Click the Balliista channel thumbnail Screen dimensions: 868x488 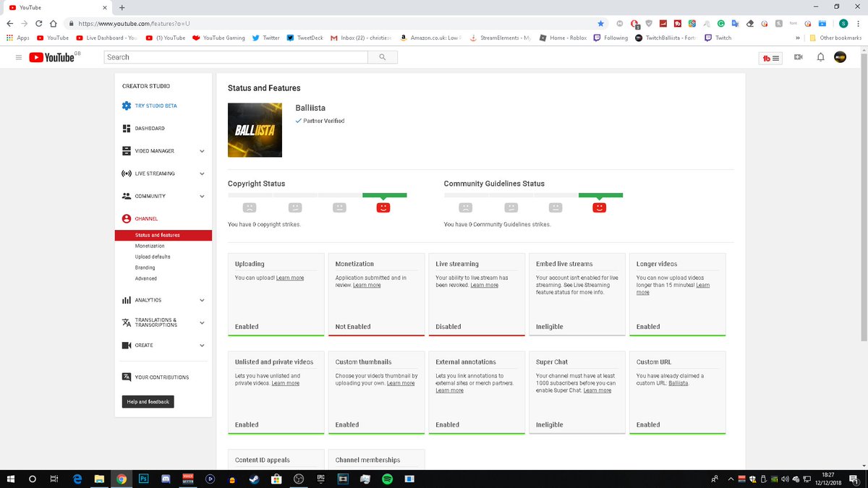pyautogui.click(x=255, y=130)
